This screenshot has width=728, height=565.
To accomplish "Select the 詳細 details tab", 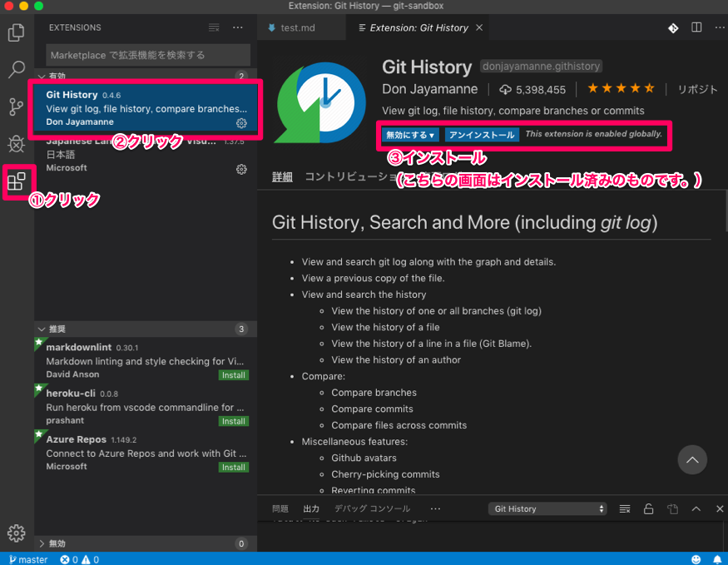I will click(282, 177).
